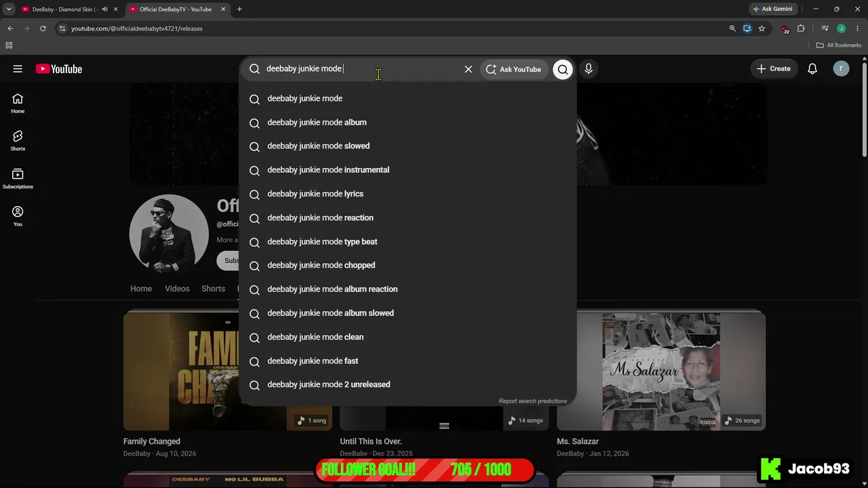Image resolution: width=868 pixels, height=488 pixels.
Task: Choose "deebaby junkie mode album slowed" suggestion
Action: [408, 313]
